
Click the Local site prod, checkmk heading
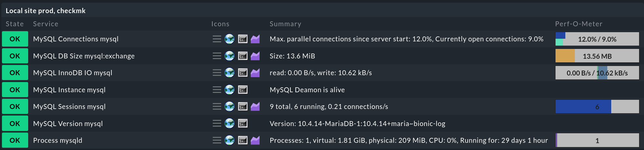tap(46, 11)
